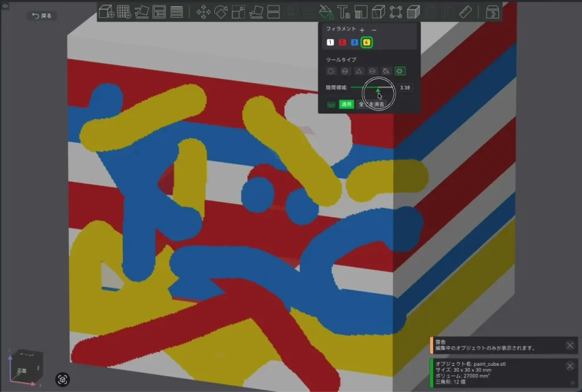
Task: Pick red filament 2 swatch
Action: tap(342, 42)
